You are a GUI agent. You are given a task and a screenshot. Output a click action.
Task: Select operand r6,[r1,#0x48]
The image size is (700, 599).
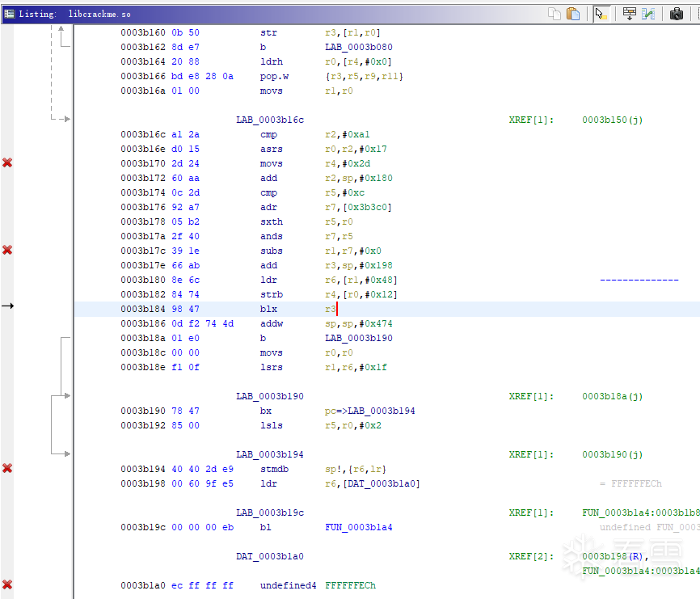click(x=361, y=281)
